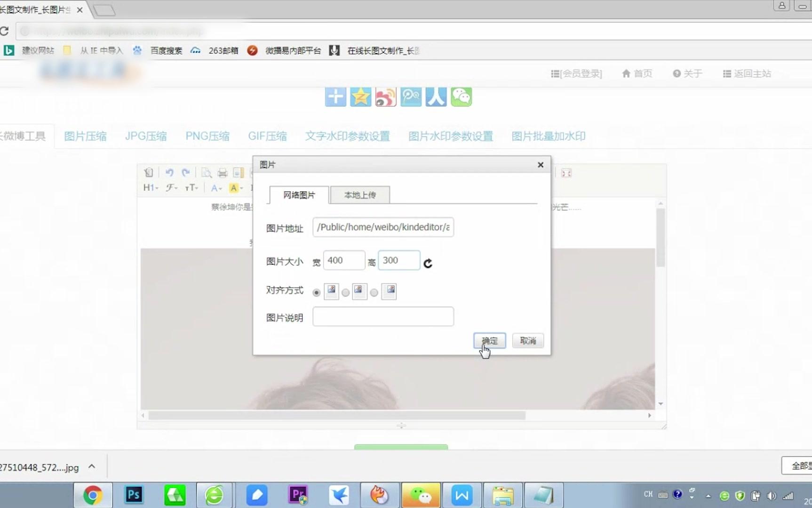The image size is (812, 508).
Task: Clear the 图片说明 input field
Action: (x=382, y=316)
